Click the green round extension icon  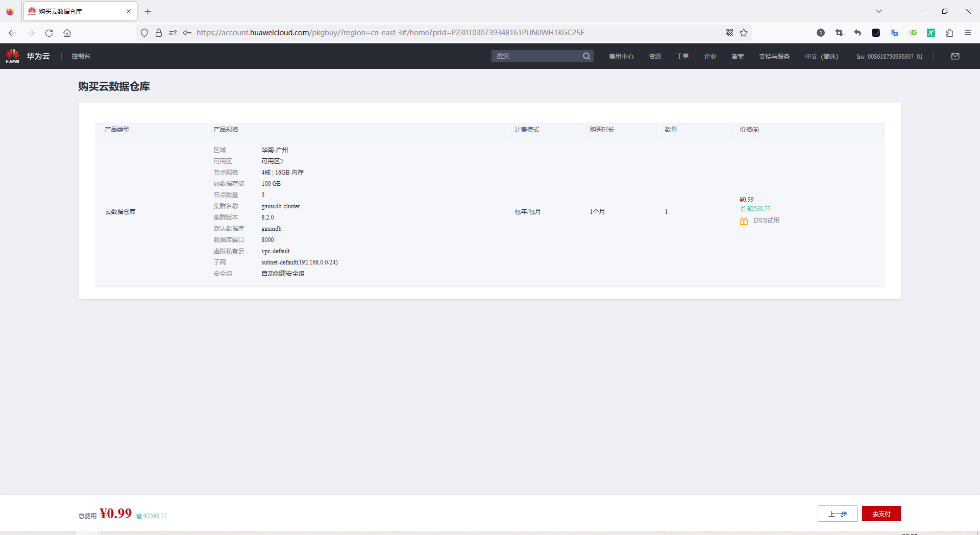point(913,33)
